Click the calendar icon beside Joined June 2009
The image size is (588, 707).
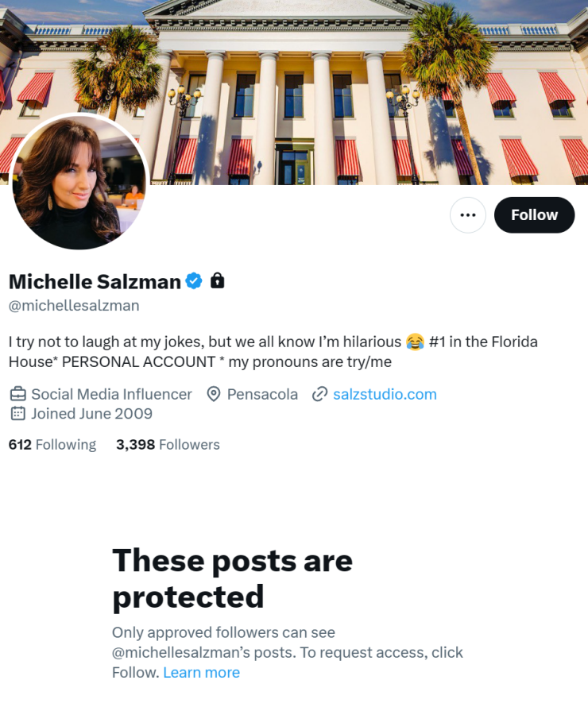click(17, 413)
